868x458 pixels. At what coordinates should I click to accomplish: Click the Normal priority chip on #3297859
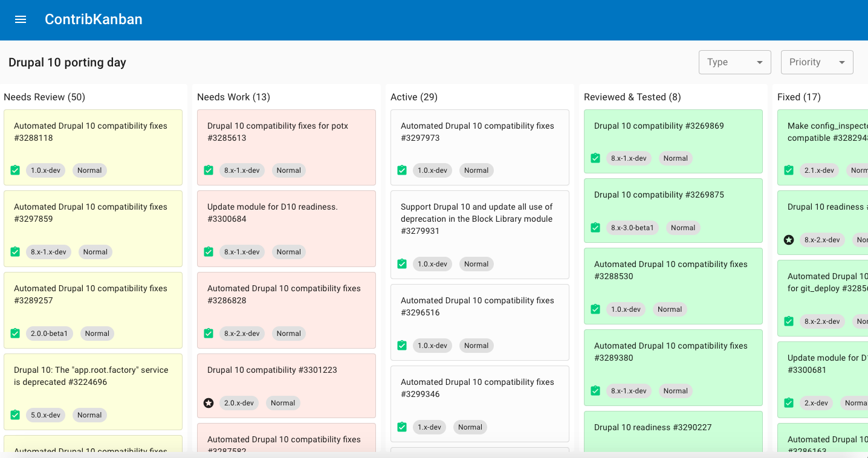coord(96,252)
